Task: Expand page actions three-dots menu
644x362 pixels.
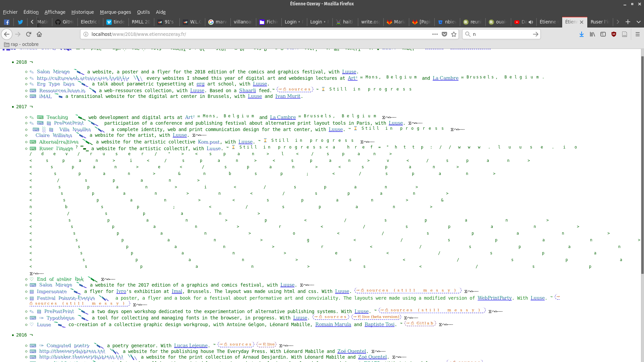Action: [x=435, y=34]
